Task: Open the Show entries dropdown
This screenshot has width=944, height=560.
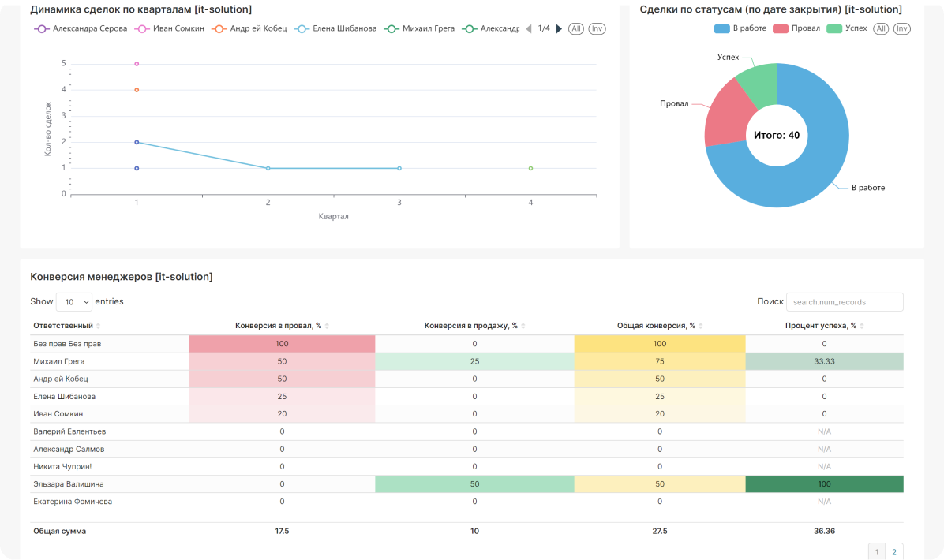Action: (74, 302)
